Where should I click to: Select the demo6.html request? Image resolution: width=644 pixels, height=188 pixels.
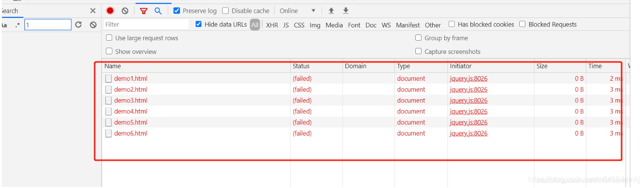[x=130, y=133]
